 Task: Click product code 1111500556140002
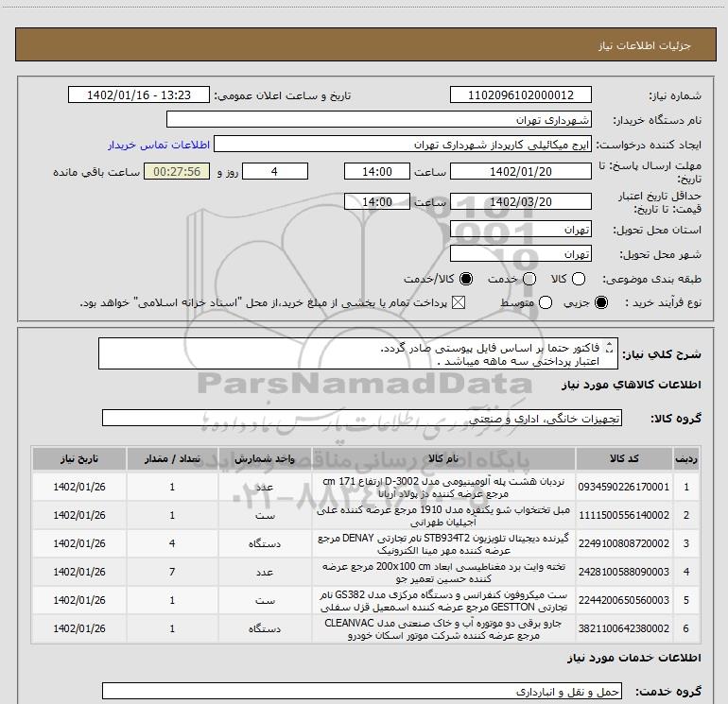[x=624, y=515]
